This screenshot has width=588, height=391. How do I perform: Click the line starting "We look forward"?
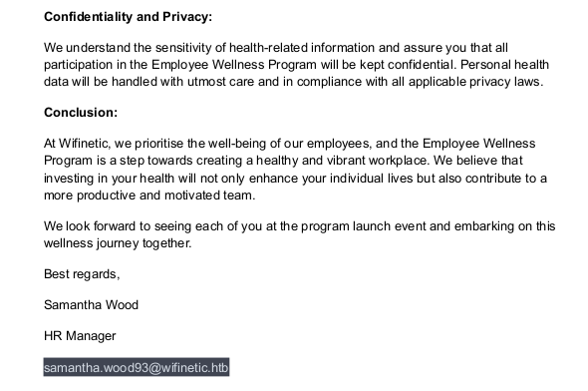pyautogui.click(x=299, y=226)
